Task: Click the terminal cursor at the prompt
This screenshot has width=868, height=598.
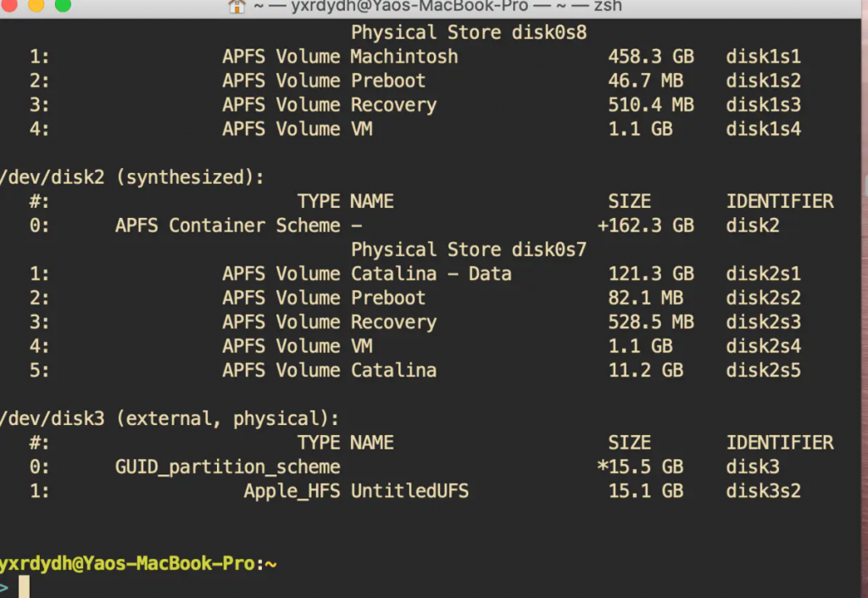Action: 24,587
